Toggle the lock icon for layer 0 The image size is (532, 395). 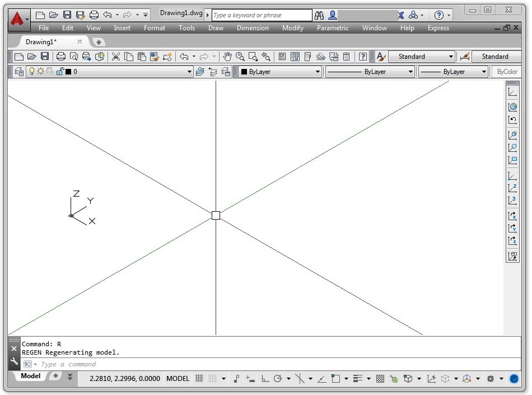60,71
